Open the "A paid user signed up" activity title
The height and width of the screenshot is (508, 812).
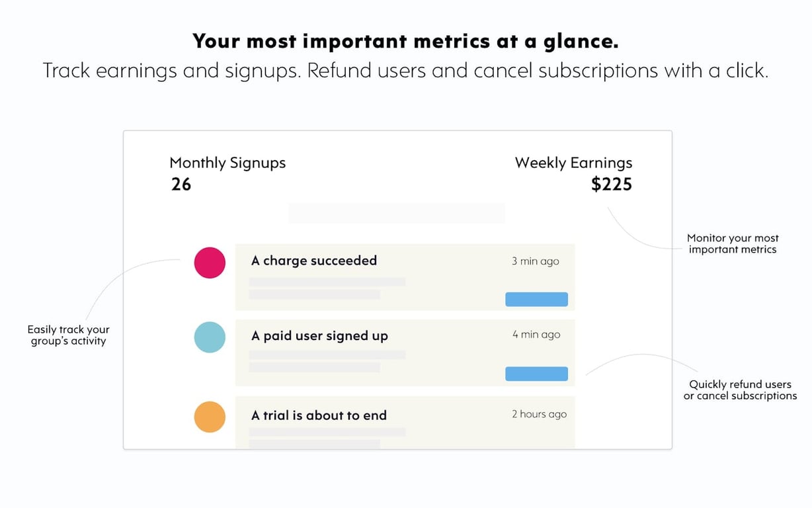319,336
